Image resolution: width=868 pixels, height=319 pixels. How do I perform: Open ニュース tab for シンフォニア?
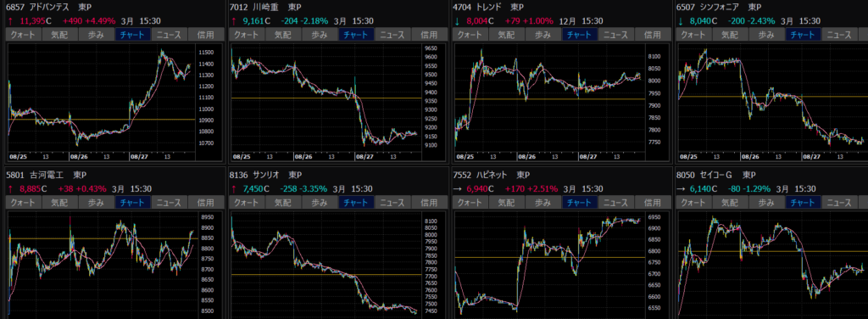point(839,34)
